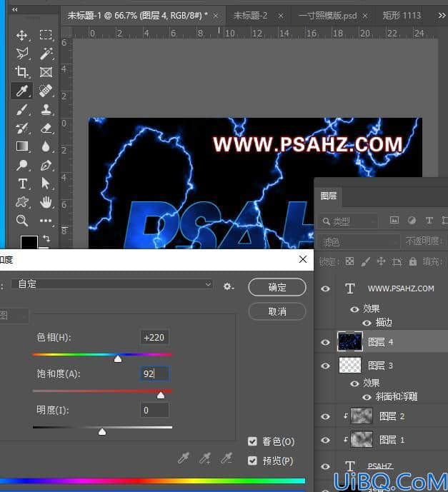
Task: Open the 图层 panel tab
Action: tap(329, 196)
